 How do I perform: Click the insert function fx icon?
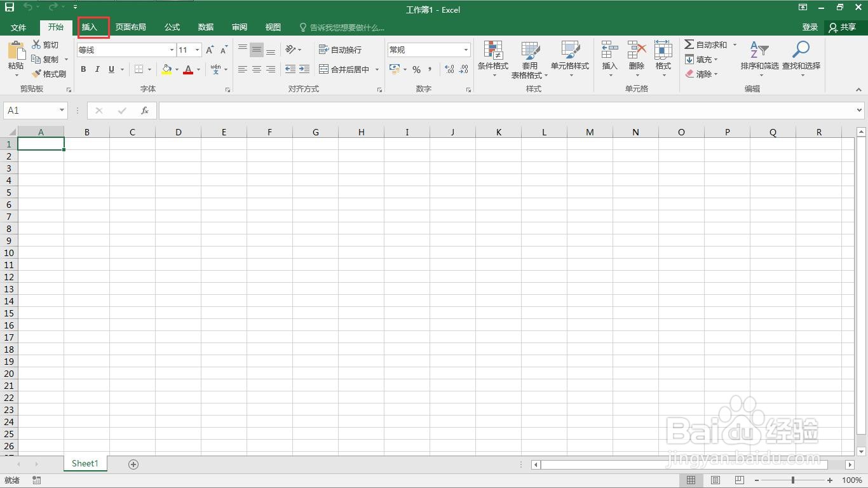(145, 111)
